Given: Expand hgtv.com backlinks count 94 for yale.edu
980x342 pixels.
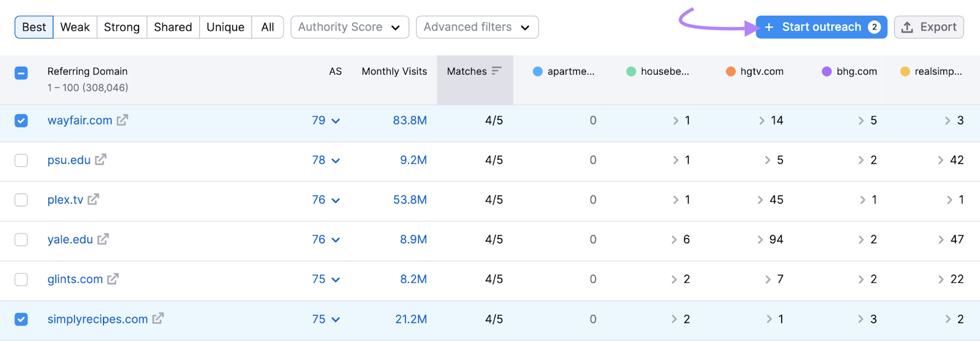Looking at the screenshot, I should pyautogui.click(x=770, y=240).
